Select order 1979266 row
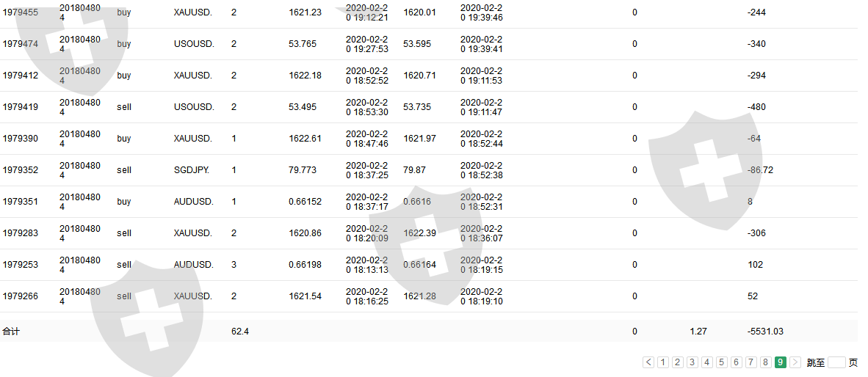The height and width of the screenshot is (377, 868). click(20, 296)
